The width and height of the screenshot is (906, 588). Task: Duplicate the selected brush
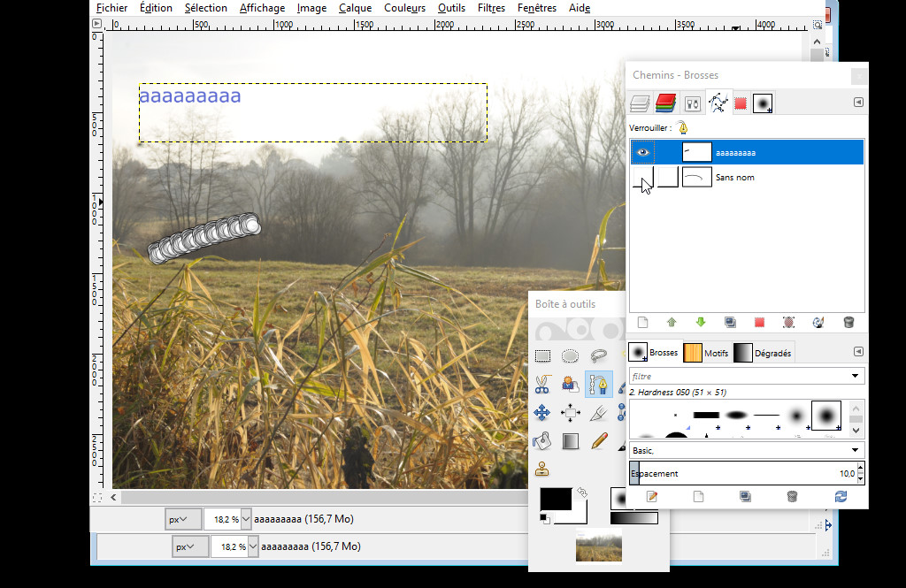click(x=745, y=497)
